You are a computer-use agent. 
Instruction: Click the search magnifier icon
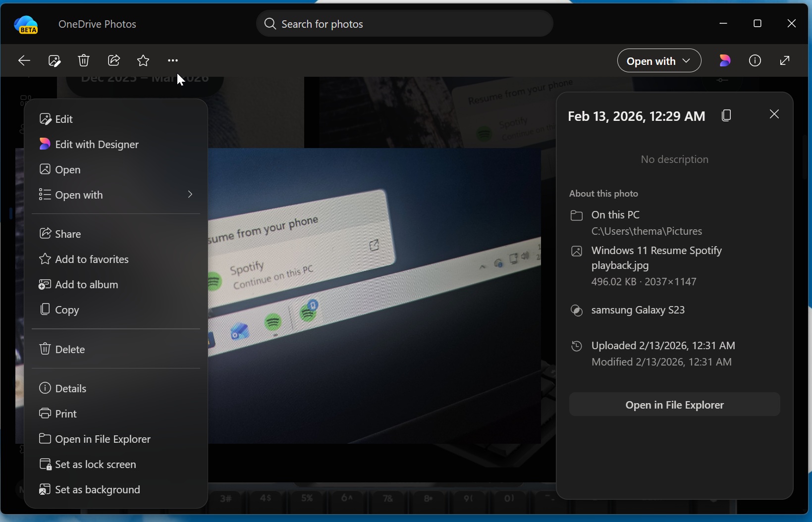point(270,24)
